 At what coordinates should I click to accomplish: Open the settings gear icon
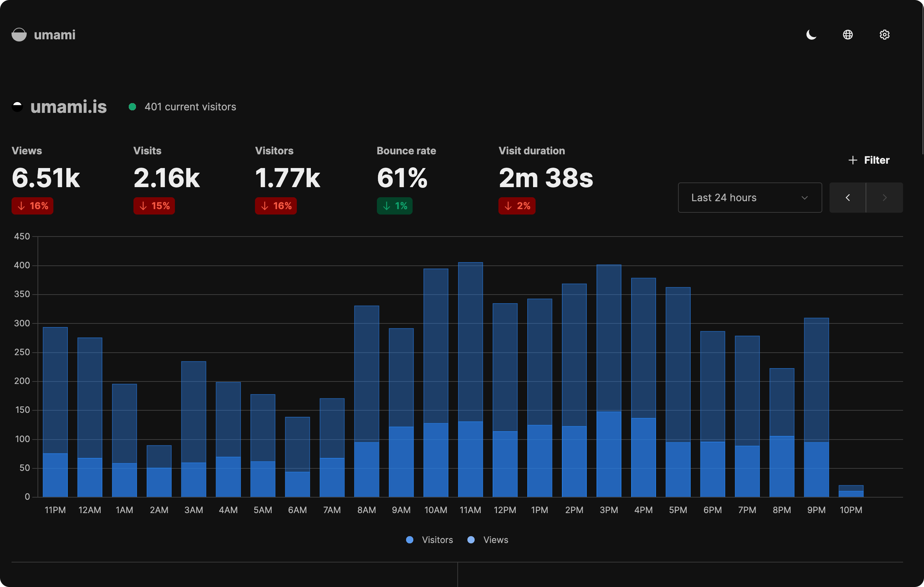click(x=884, y=35)
